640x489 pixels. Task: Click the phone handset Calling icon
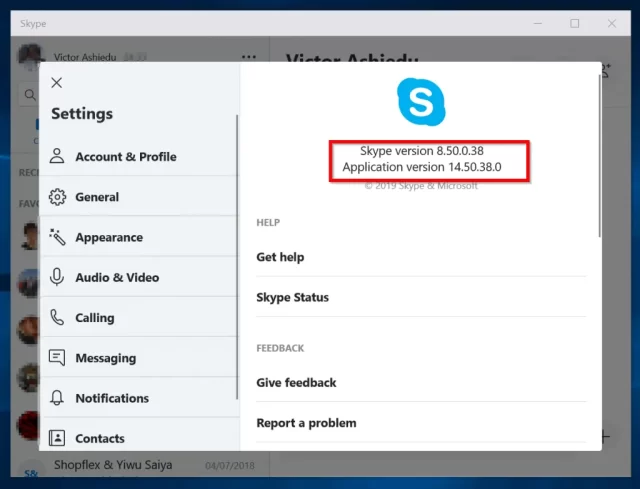tap(57, 317)
